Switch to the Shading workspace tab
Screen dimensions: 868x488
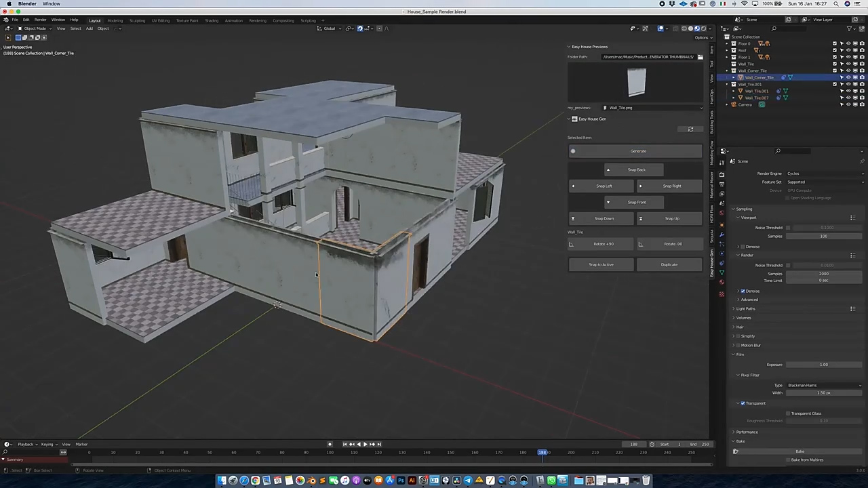212,20
